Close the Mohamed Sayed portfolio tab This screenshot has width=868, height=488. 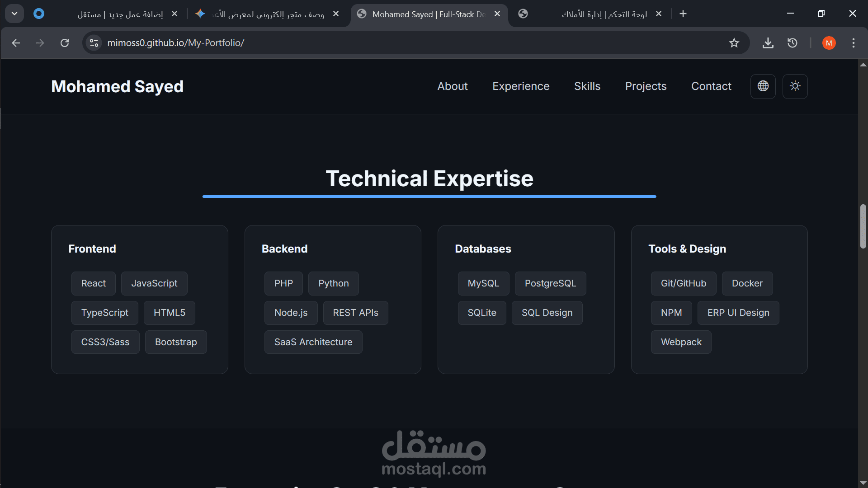497,14
